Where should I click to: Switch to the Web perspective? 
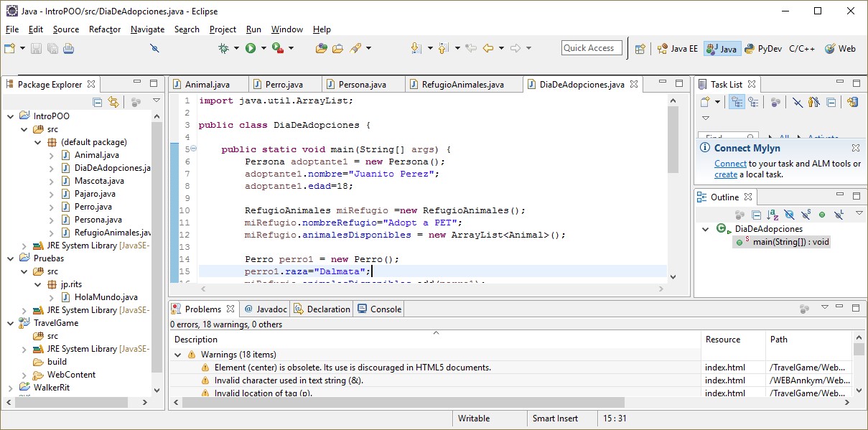pos(840,49)
